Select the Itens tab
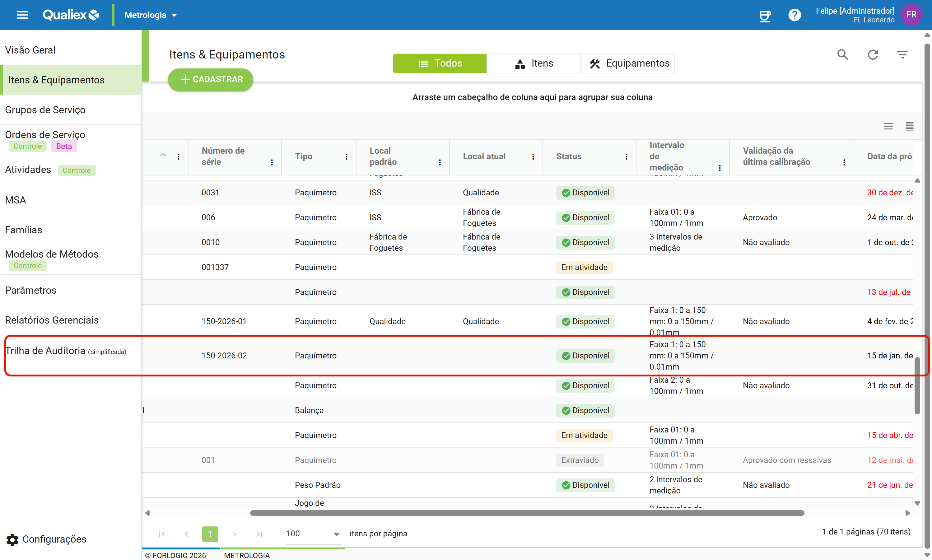Screen dimensions: 932x560 click(x=534, y=63)
